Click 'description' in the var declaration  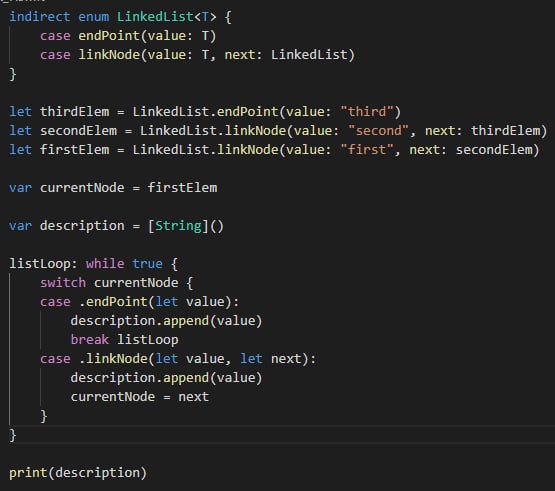click(x=82, y=226)
